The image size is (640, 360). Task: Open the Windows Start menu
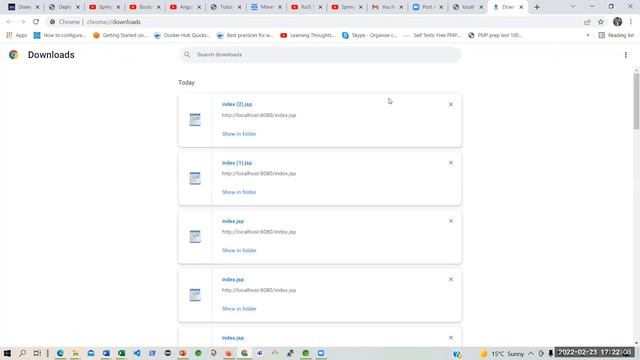(7, 353)
